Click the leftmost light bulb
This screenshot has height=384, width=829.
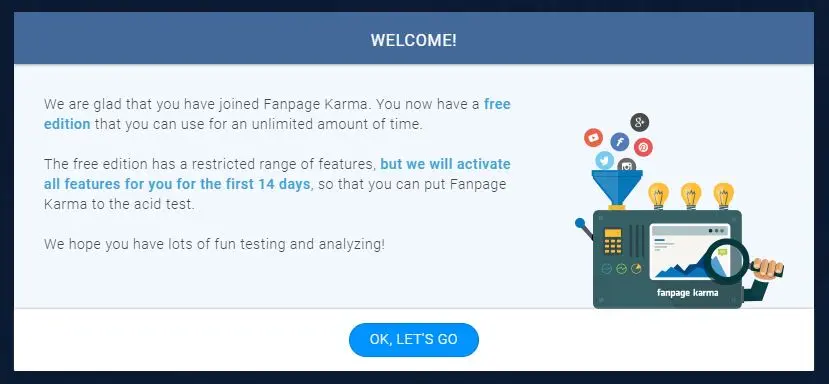(658, 196)
